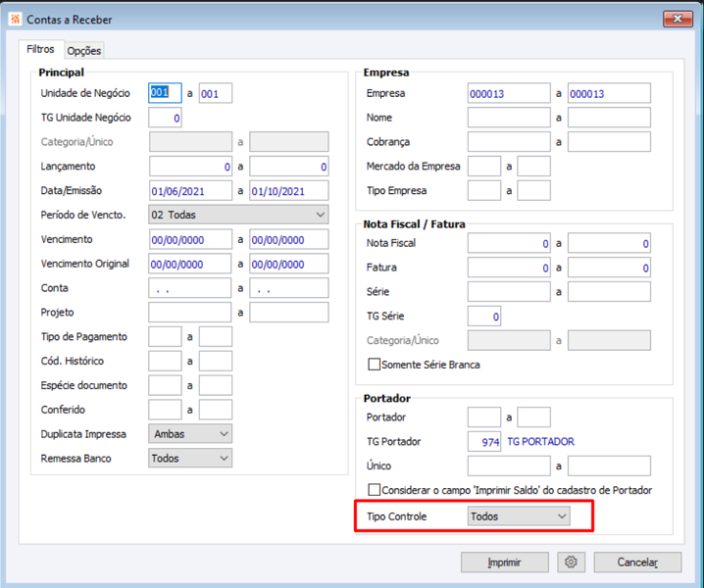Click the first Tipo de Pagamento field
This screenshot has height=588, width=704.
coord(166,337)
